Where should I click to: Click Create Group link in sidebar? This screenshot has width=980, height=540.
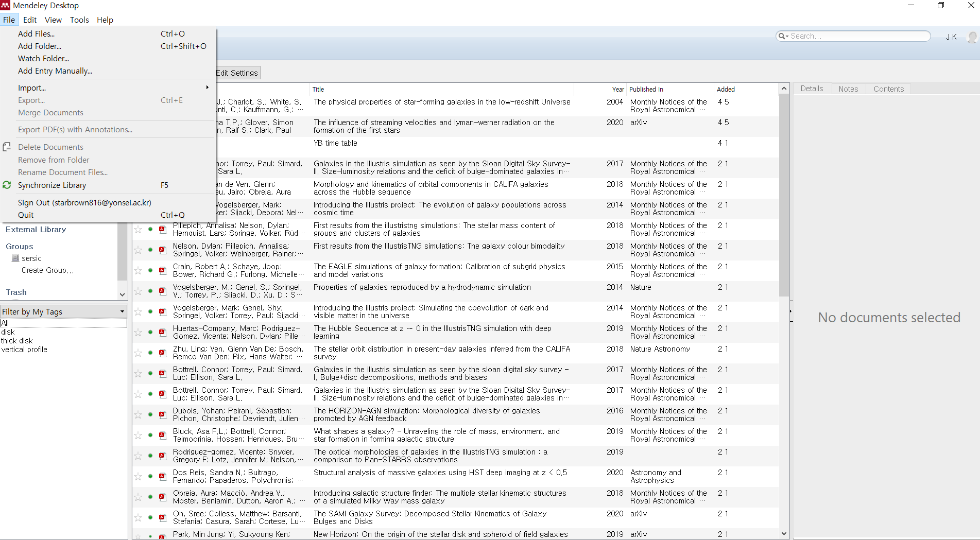pos(47,270)
